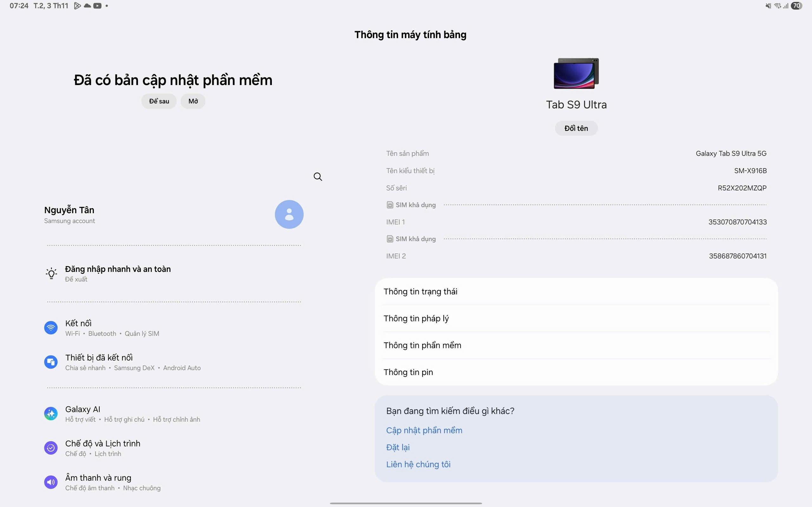Open Thông tin pin
The width and height of the screenshot is (812, 507).
[408, 372]
